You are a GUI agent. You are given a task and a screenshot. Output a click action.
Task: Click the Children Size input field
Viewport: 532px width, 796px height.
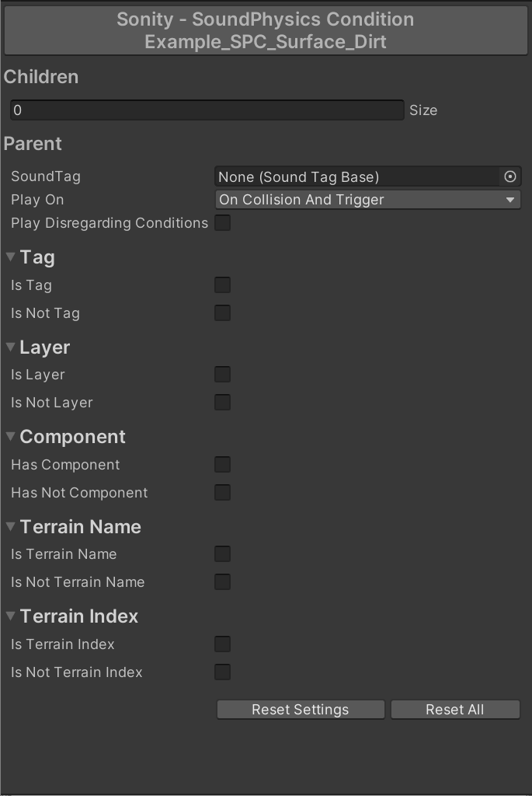tap(207, 110)
